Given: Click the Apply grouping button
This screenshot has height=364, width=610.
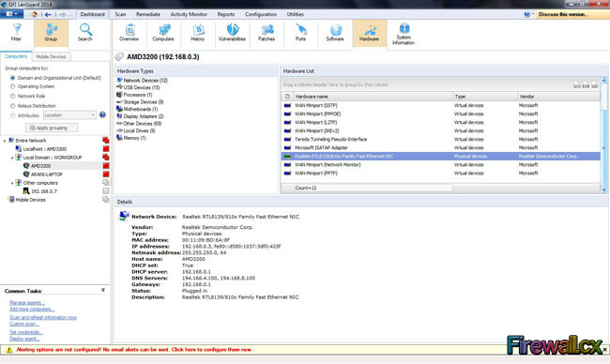Looking at the screenshot, I should coord(52,128).
